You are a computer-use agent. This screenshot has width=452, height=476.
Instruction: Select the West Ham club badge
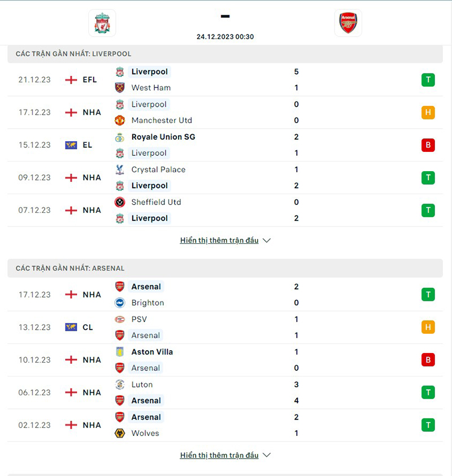[120, 88]
